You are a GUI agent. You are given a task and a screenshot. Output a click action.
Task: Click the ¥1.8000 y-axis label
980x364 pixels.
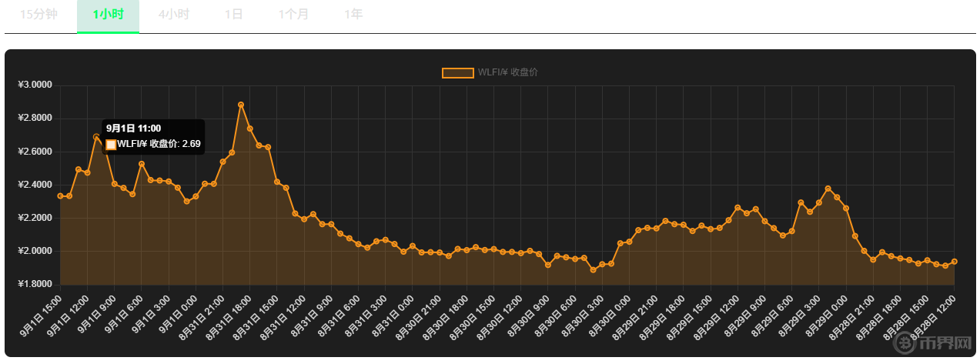35,285
